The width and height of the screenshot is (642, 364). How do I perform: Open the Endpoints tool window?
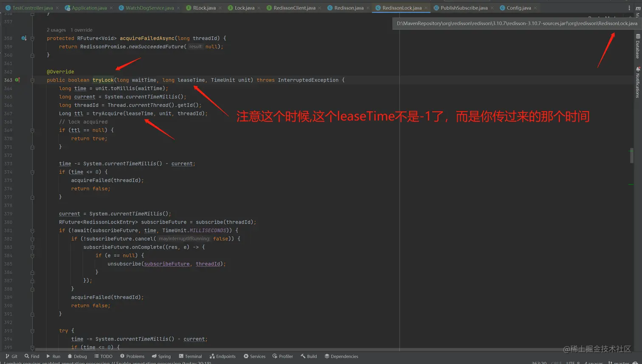pyautogui.click(x=222, y=356)
